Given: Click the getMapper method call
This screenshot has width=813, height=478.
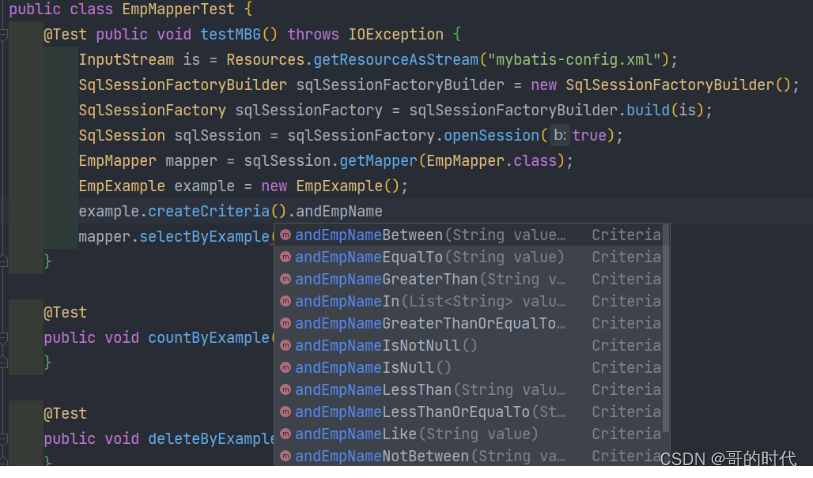Looking at the screenshot, I should [x=379, y=161].
